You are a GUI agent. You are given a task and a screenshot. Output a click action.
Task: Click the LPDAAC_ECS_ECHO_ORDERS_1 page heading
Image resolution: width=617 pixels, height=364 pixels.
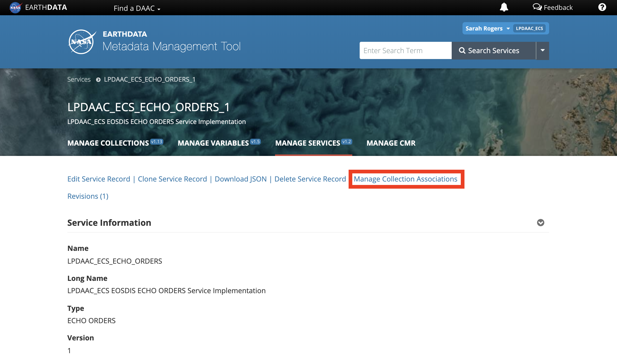(x=148, y=107)
